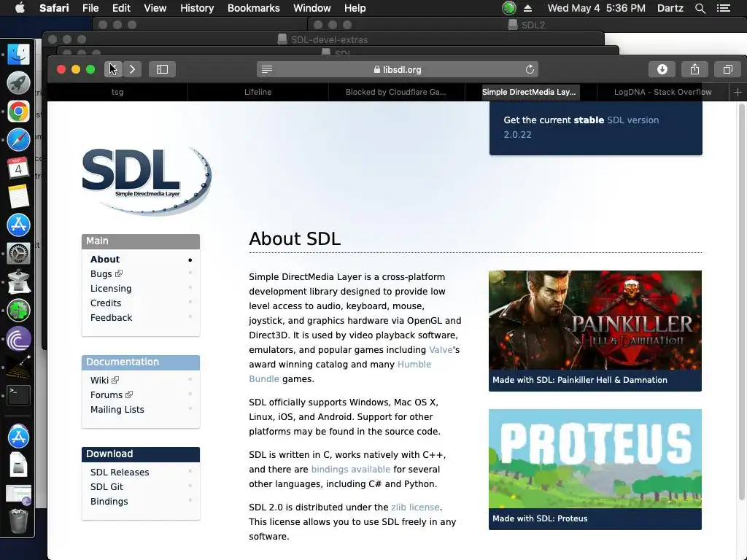The width and height of the screenshot is (747, 560).
Task: Open Notification Center list icon
Action: [x=723, y=8]
